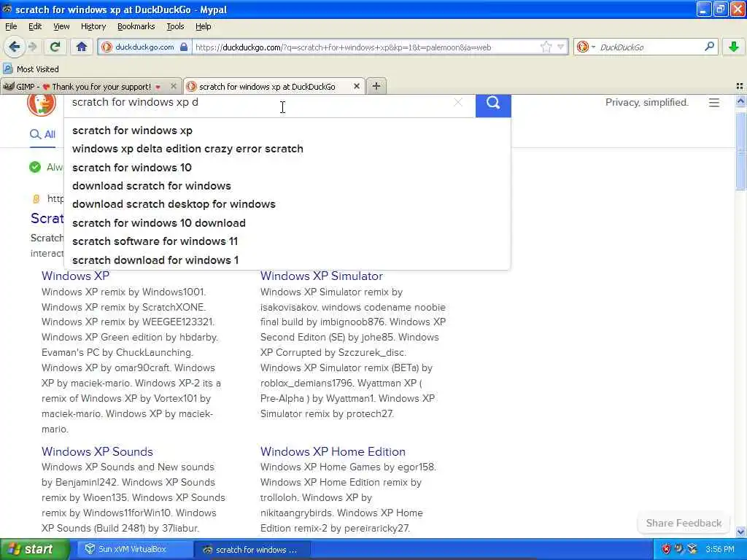
Task: Open the Windows XP Simulator link
Action: 322,276
